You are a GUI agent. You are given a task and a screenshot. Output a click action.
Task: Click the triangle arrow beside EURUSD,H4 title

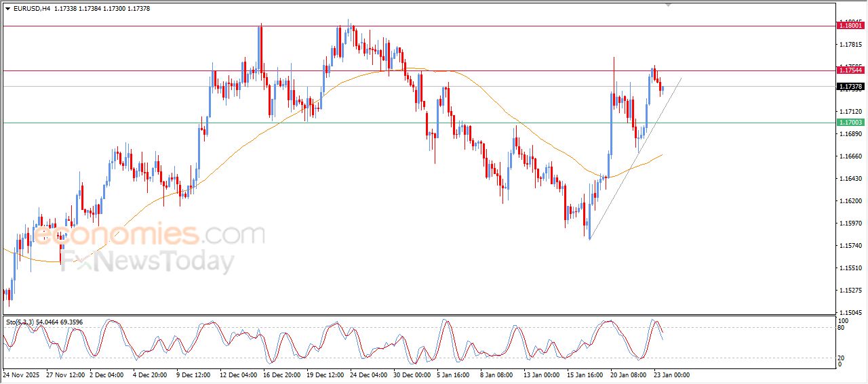click(7, 9)
